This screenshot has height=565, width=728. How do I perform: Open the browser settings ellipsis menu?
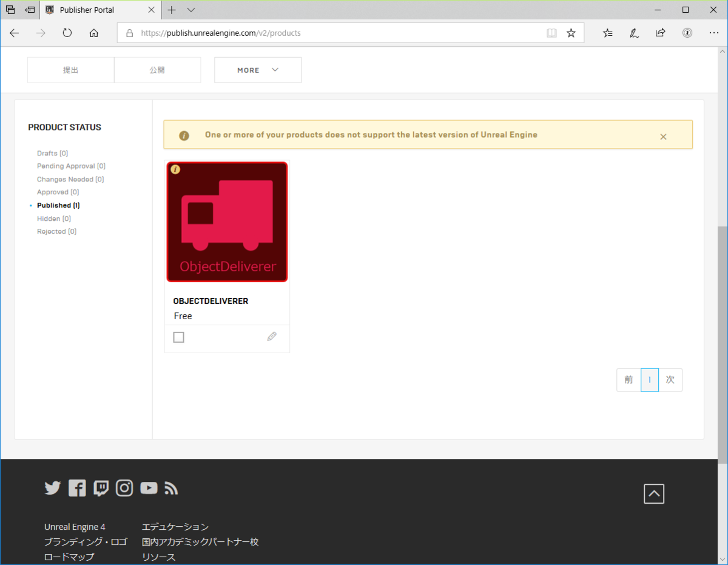point(713,33)
